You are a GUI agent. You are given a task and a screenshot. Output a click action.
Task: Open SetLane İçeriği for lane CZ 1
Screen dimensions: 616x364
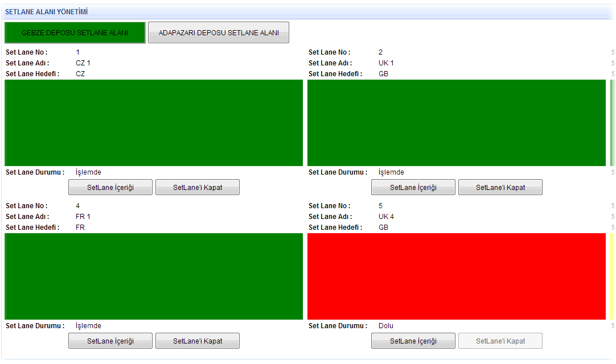click(110, 188)
